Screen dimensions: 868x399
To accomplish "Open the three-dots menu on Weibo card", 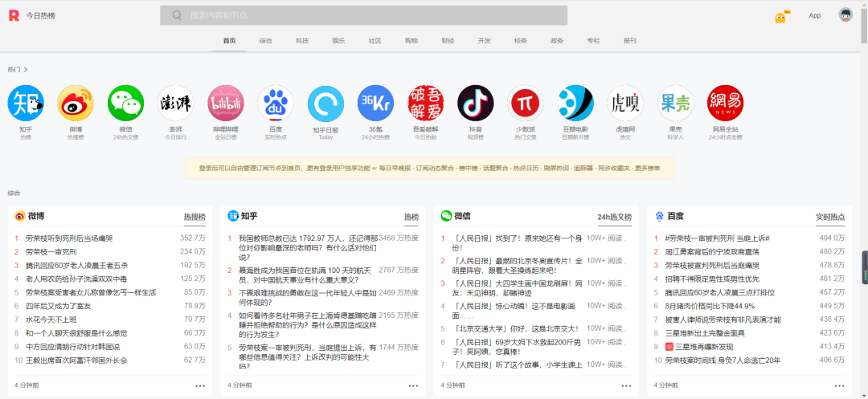I will pyautogui.click(x=200, y=385).
